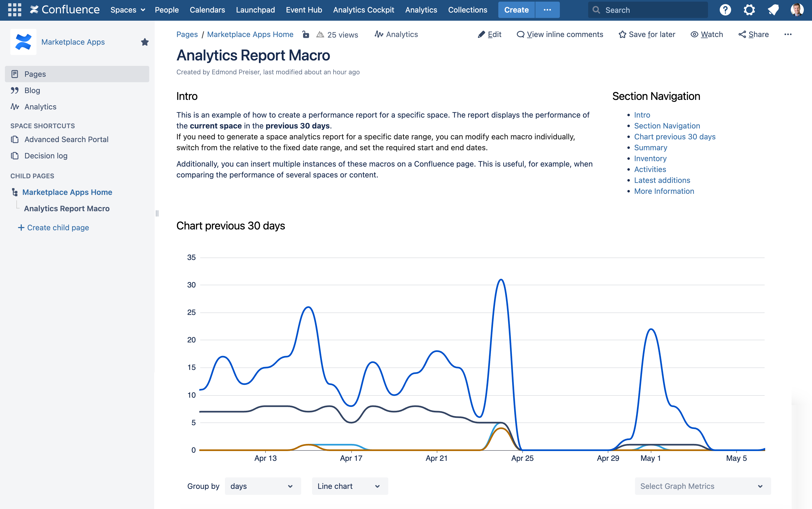
Task: Open the user profile avatar
Action: coord(797,10)
